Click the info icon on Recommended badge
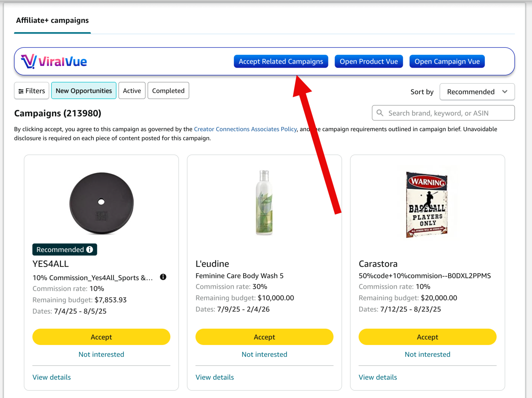Image resolution: width=532 pixels, height=398 pixels. coord(90,249)
